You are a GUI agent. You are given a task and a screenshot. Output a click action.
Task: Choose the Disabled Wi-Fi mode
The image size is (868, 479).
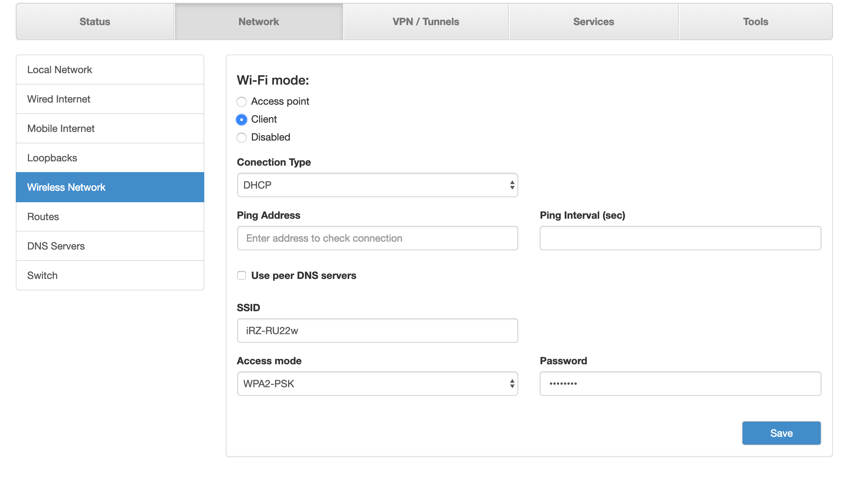(242, 138)
